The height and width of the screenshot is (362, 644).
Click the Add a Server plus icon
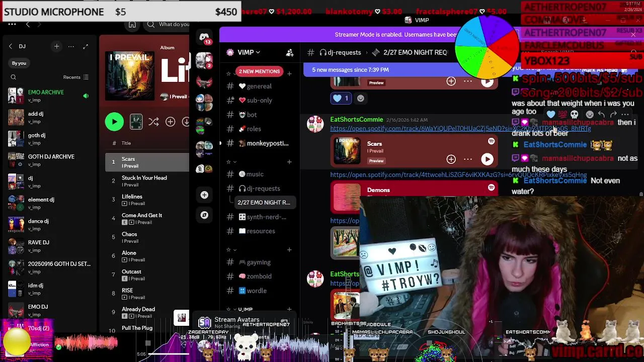pyautogui.click(x=204, y=195)
